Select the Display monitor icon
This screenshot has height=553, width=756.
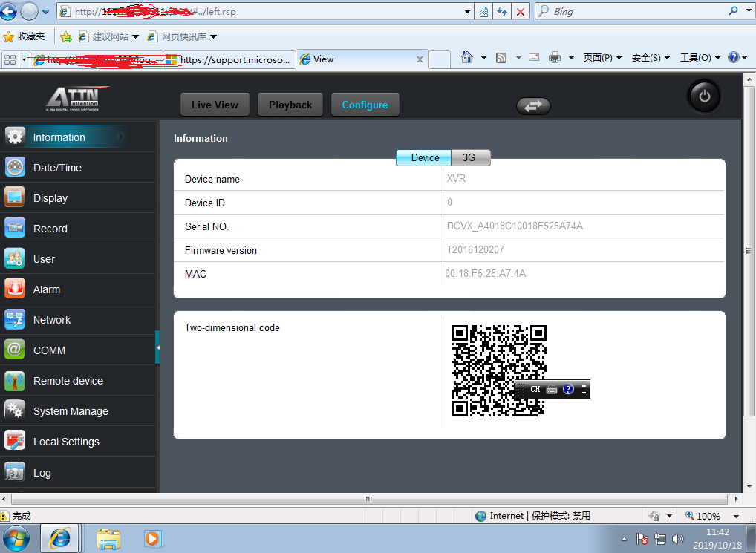coord(15,198)
